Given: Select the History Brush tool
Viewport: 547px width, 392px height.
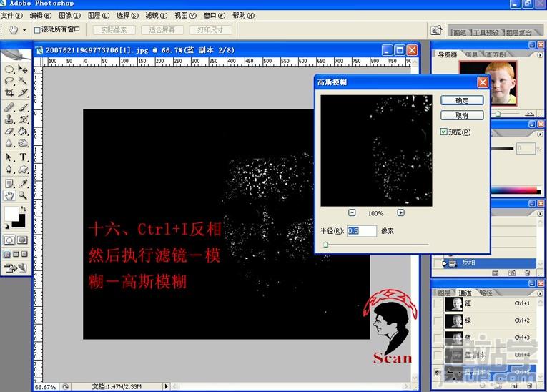Looking at the screenshot, I should (22, 119).
